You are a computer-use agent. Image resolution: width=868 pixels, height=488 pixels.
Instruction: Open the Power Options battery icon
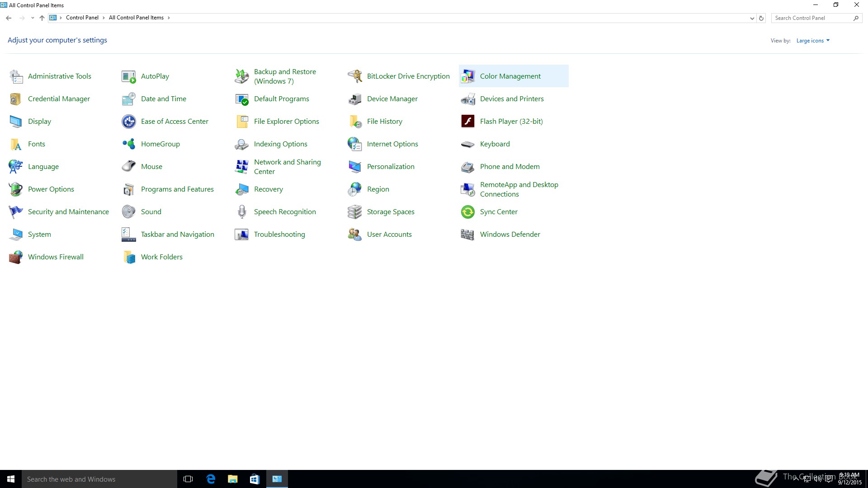click(x=16, y=189)
